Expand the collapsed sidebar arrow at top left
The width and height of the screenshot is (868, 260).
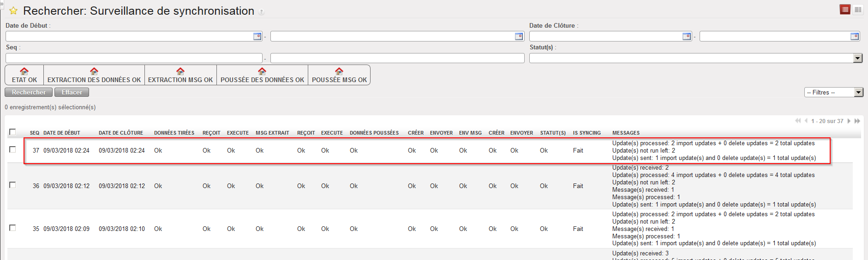[x=1, y=3]
